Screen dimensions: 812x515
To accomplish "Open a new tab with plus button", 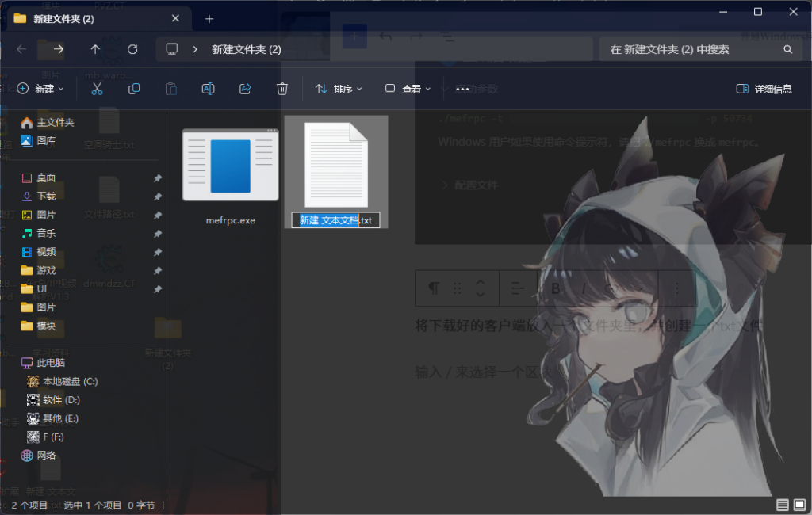I will [209, 18].
